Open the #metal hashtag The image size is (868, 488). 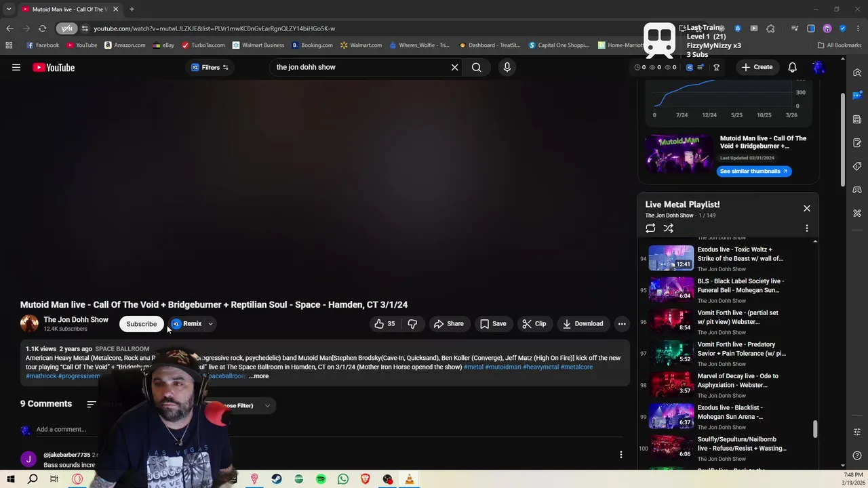tap(473, 367)
